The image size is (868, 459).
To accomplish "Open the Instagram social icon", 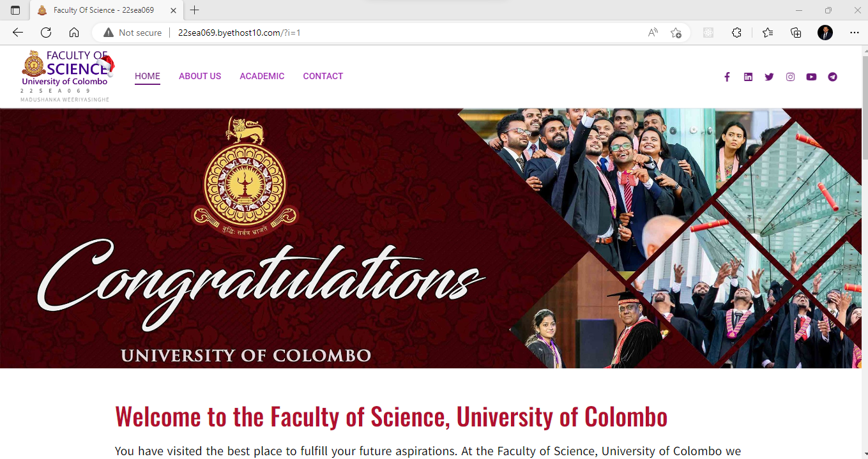I will coord(790,77).
